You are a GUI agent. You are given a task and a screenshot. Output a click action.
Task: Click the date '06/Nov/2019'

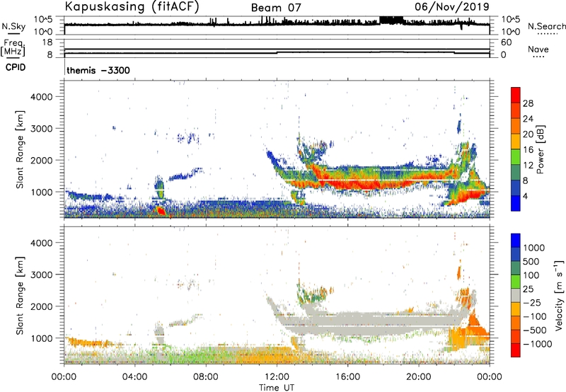(x=452, y=6)
